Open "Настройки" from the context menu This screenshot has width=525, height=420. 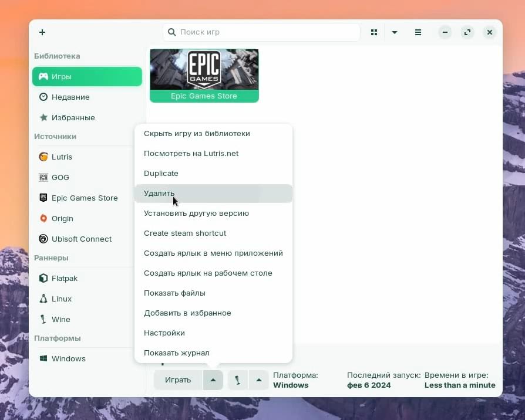[x=213, y=333]
